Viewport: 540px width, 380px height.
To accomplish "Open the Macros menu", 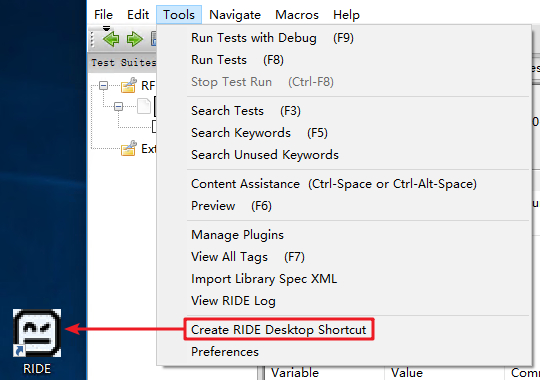I will (x=297, y=15).
